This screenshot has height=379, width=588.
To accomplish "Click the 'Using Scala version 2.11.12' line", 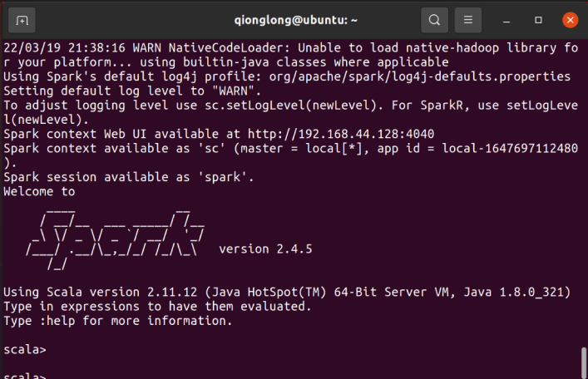I will click(x=287, y=292).
